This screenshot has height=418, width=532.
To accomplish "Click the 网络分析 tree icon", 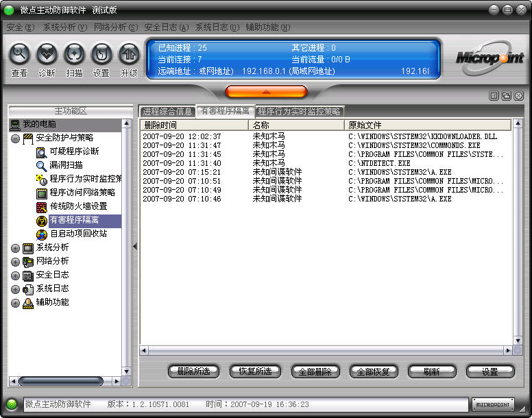I will pos(28,262).
